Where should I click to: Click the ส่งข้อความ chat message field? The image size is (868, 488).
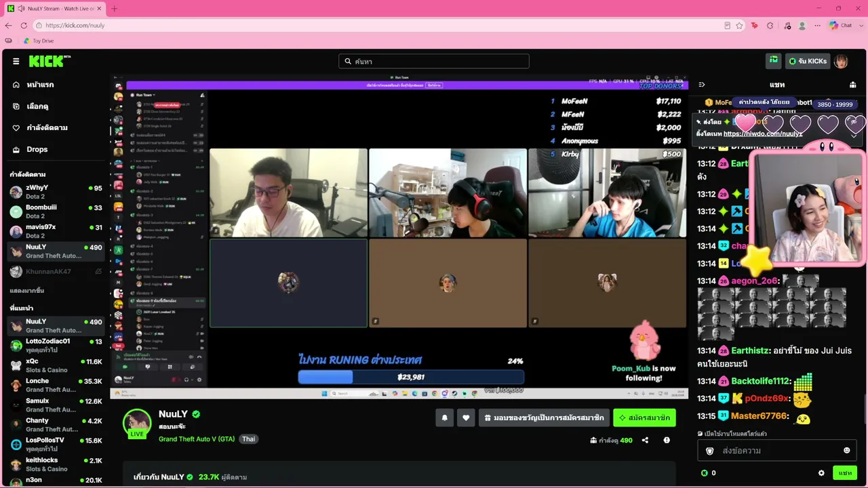[x=777, y=451]
